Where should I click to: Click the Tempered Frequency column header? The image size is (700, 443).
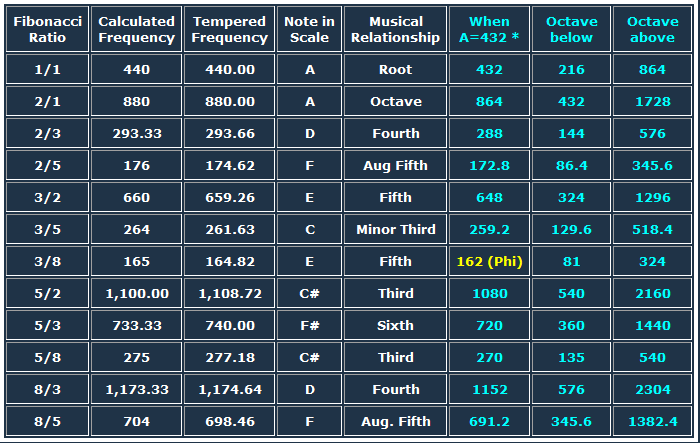[x=229, y=29]
